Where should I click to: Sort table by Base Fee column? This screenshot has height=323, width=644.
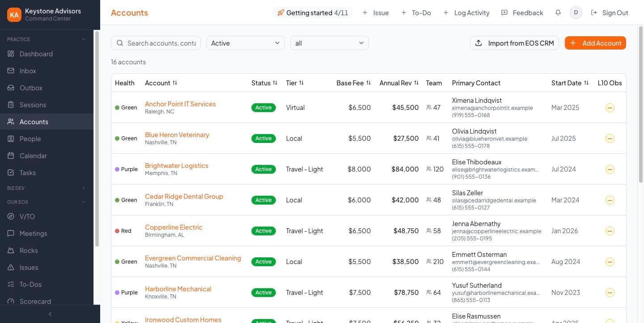pyautogui.click(x=354, y=83)
